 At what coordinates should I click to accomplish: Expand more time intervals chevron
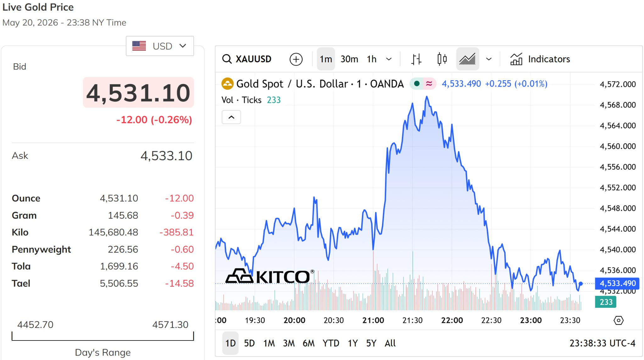tap(389, 59)
